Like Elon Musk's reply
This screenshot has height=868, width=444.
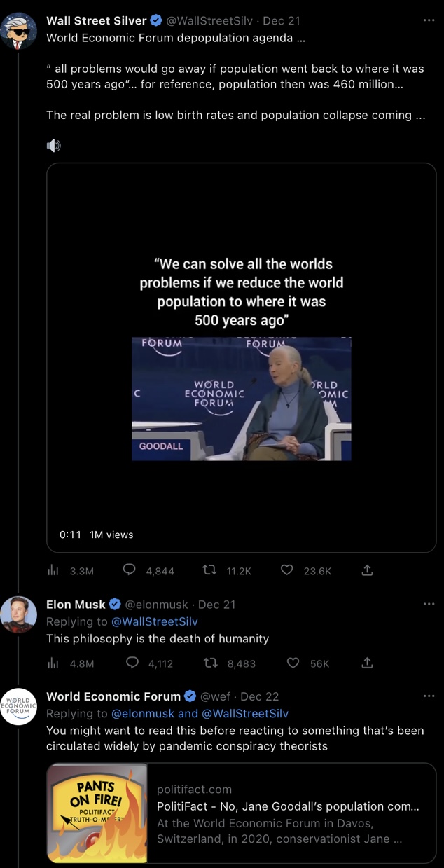click(x=293, y=663)
